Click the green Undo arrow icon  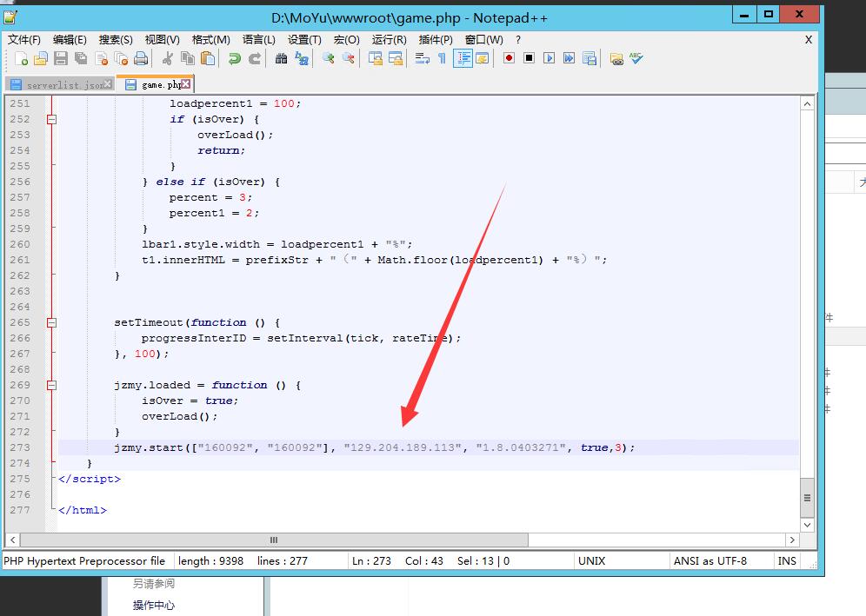tap(234, 58)
